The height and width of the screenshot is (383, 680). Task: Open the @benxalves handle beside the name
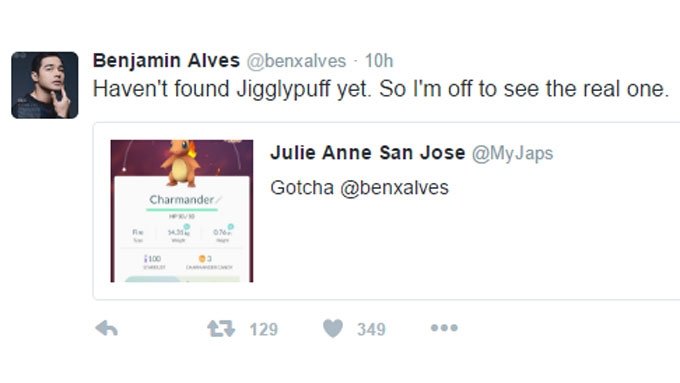[296, 61]
